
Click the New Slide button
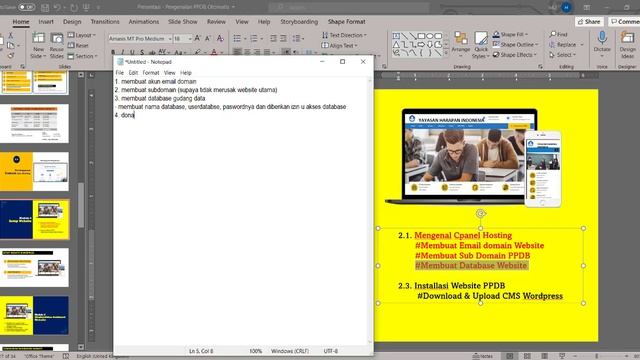tap(38, 45)
